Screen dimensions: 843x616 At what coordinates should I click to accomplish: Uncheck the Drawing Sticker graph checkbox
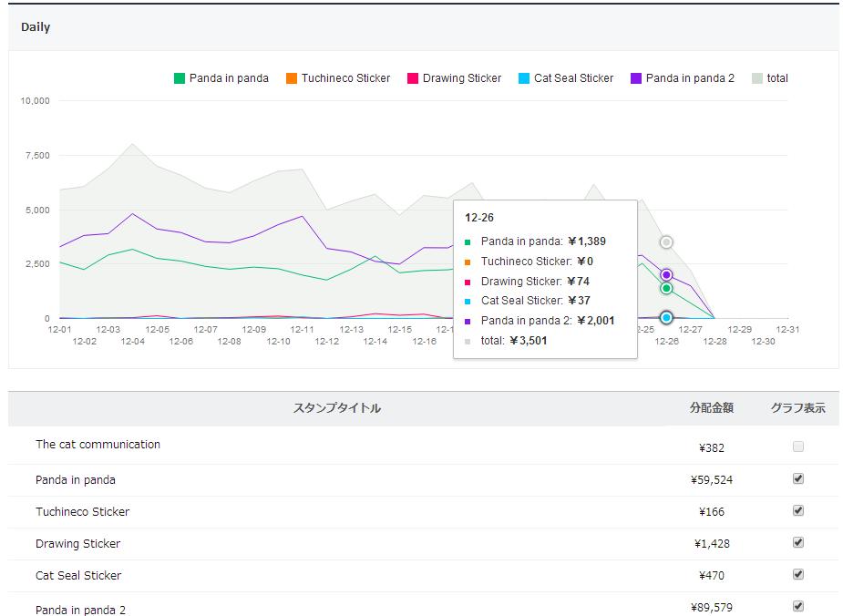pos(798,542)
